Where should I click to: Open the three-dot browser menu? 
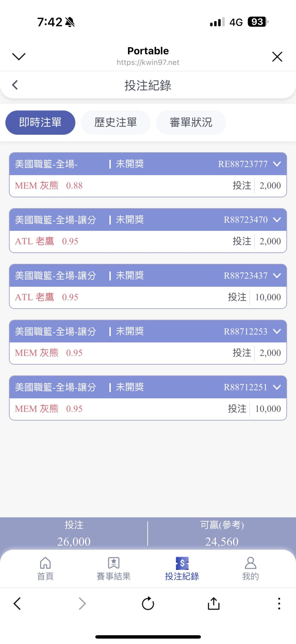coord(279,603)
